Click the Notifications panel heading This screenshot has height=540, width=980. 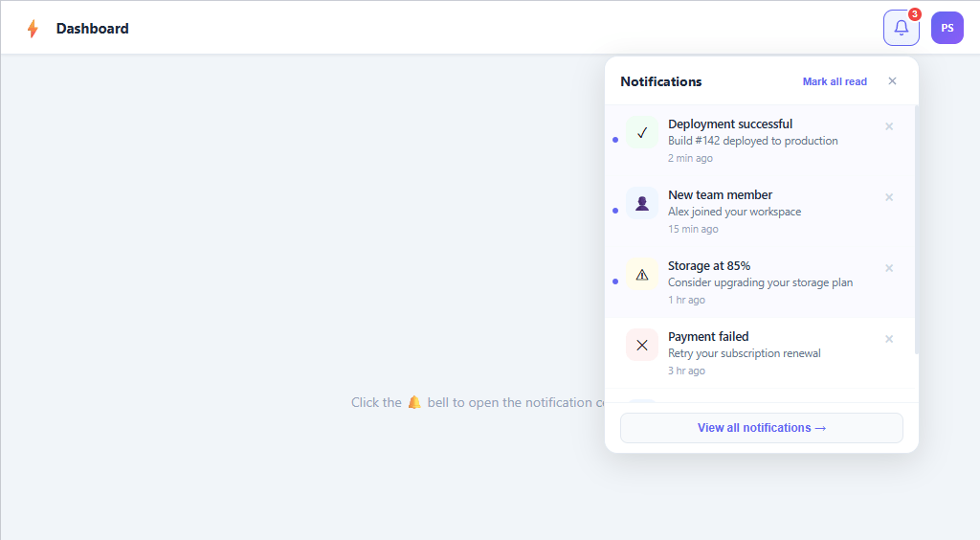tap(660, 81)
